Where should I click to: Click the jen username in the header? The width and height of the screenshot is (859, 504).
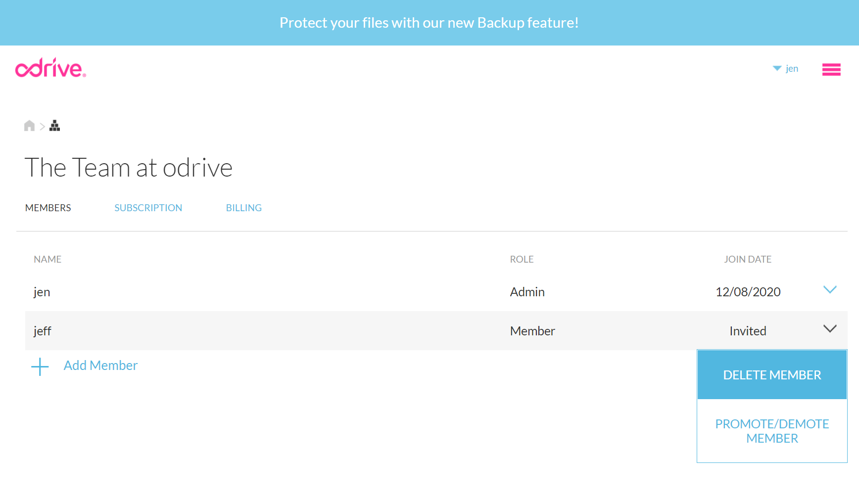(x=792, y=69)
